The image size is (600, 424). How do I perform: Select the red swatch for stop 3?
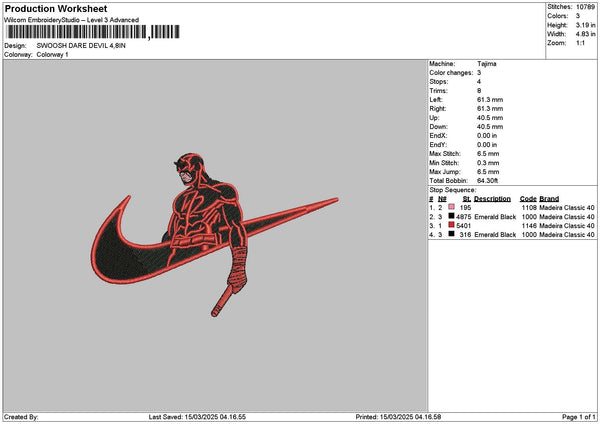(452, 225)
